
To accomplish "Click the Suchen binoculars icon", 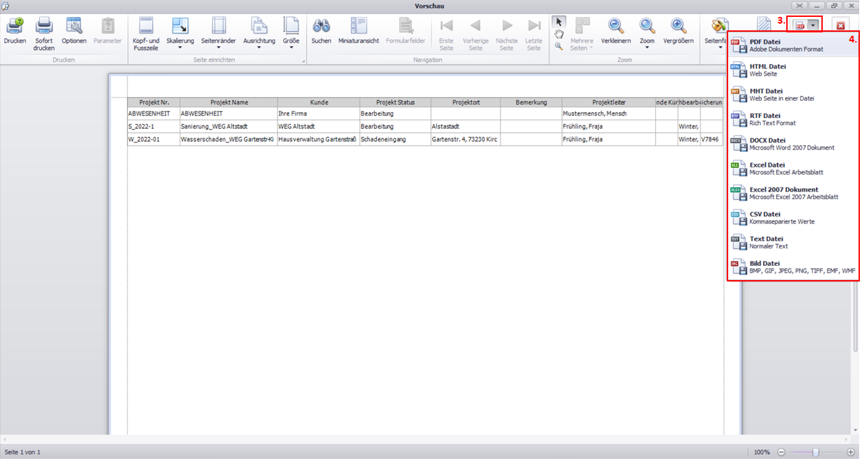I will 321,27.
